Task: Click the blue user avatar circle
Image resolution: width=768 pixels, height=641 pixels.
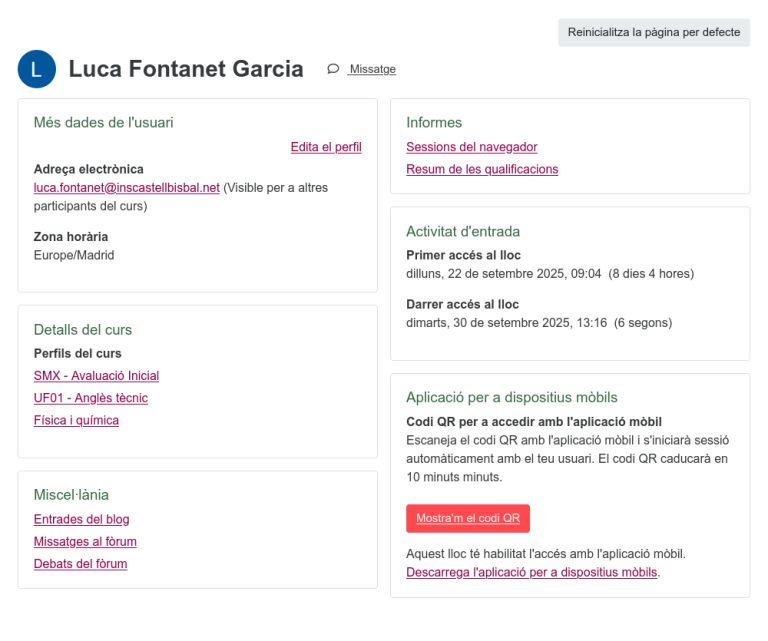Action: (37, 69)
